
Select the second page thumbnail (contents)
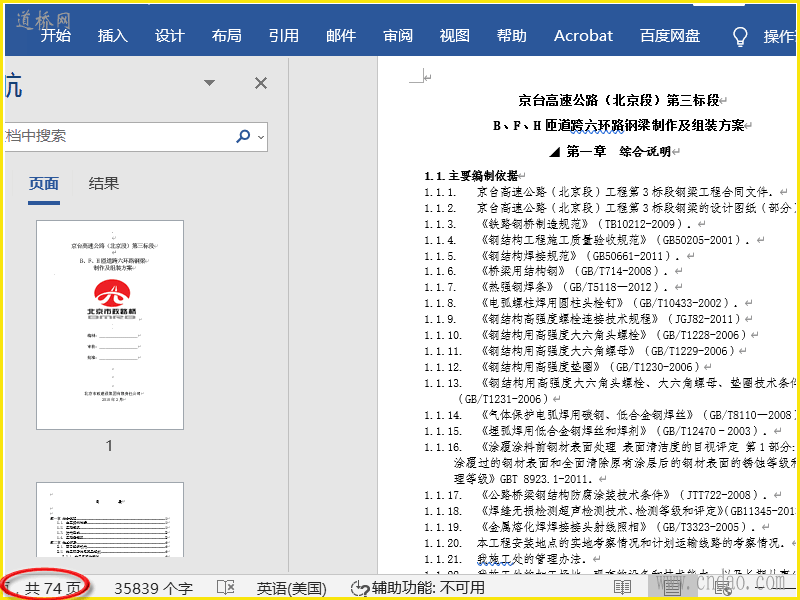[x=110, y=519]
